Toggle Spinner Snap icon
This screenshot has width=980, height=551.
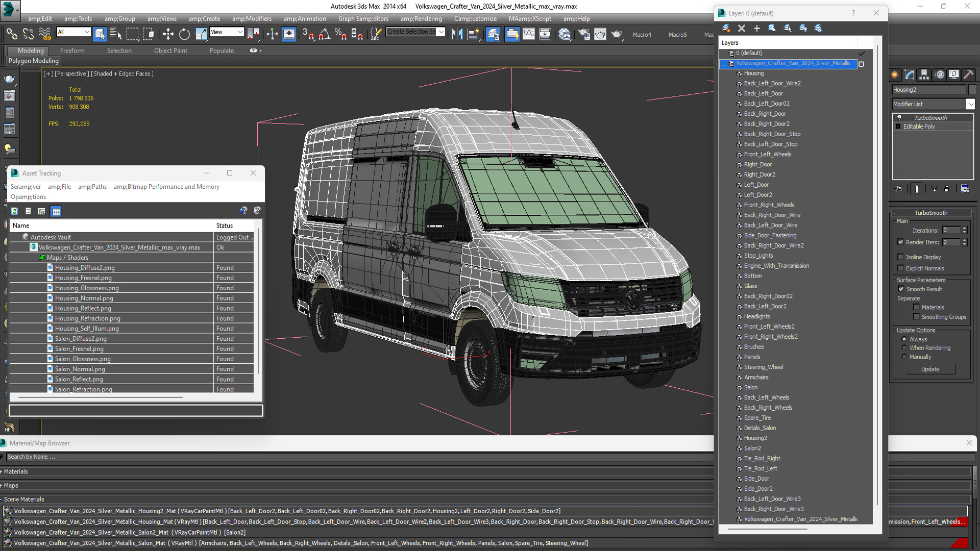357,34
